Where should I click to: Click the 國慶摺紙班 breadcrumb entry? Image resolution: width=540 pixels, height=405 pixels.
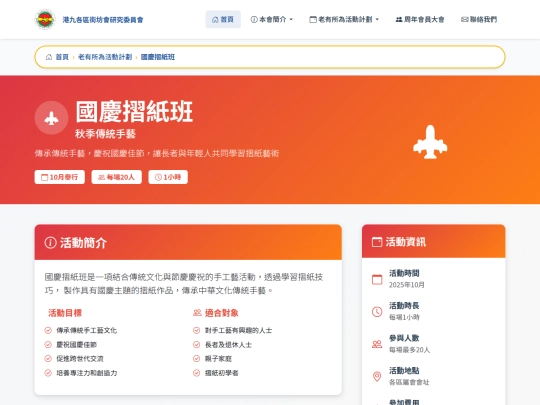pyautogui.click(x=158, y=57)
